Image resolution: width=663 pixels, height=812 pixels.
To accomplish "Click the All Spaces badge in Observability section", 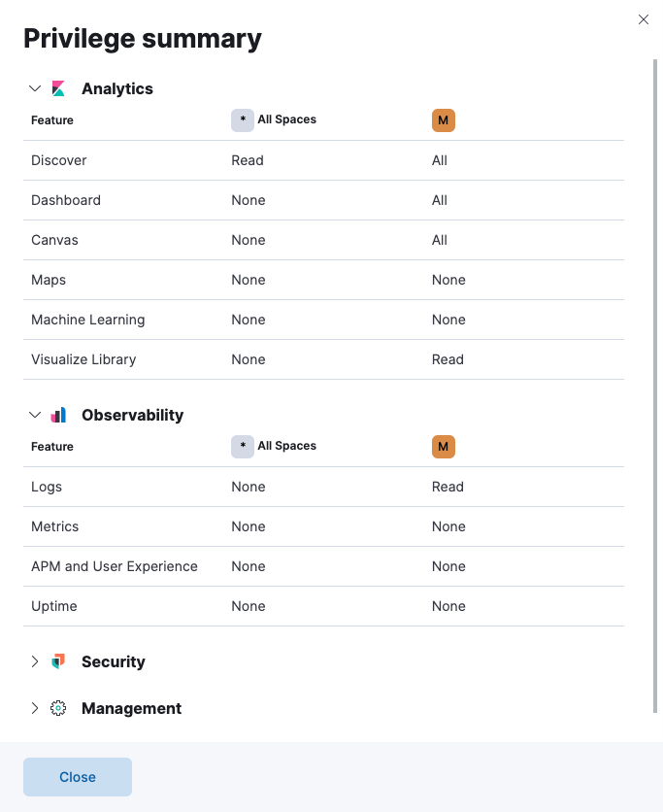I will (x=243, y=446).
